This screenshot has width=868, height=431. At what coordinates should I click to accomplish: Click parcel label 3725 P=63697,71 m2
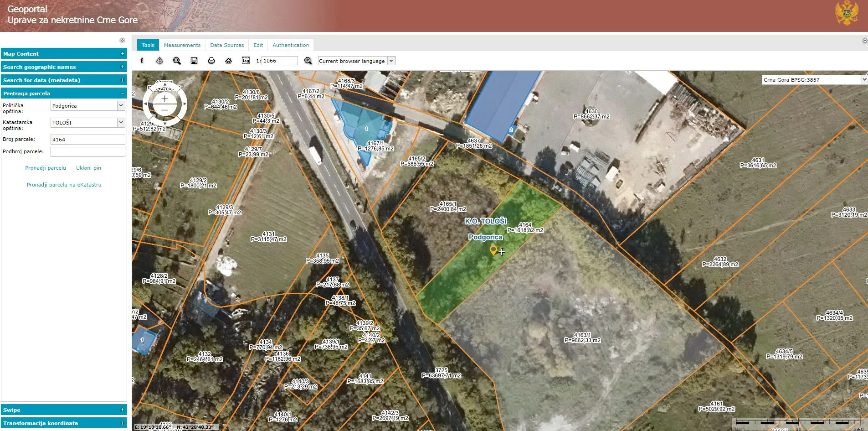[x=441, y=373]
